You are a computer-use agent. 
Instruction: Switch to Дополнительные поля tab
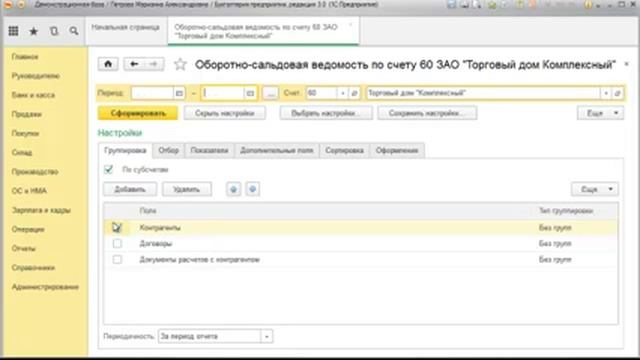pos(277,151)
